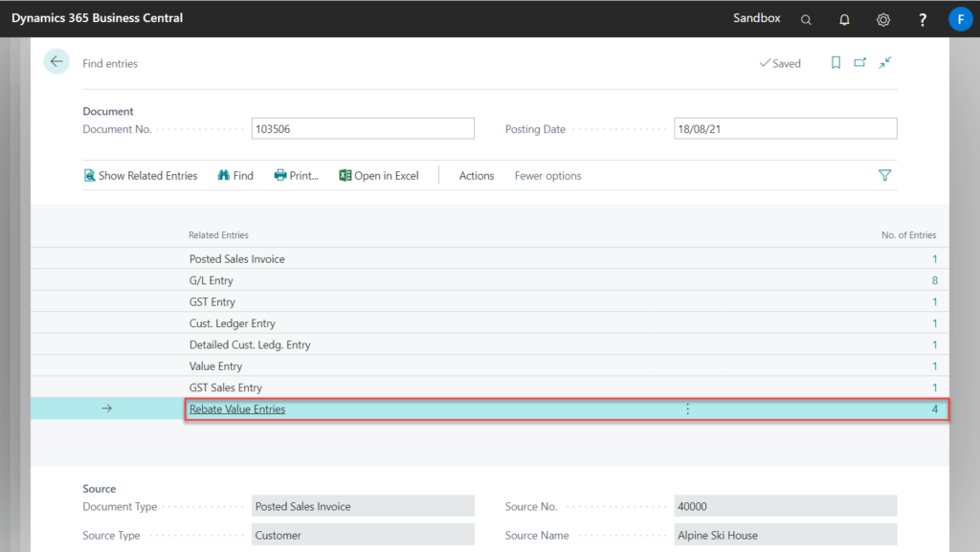This screenshot has height=552, width=980.
Task: Open the search magnifier icon
Action: [806, 19]
